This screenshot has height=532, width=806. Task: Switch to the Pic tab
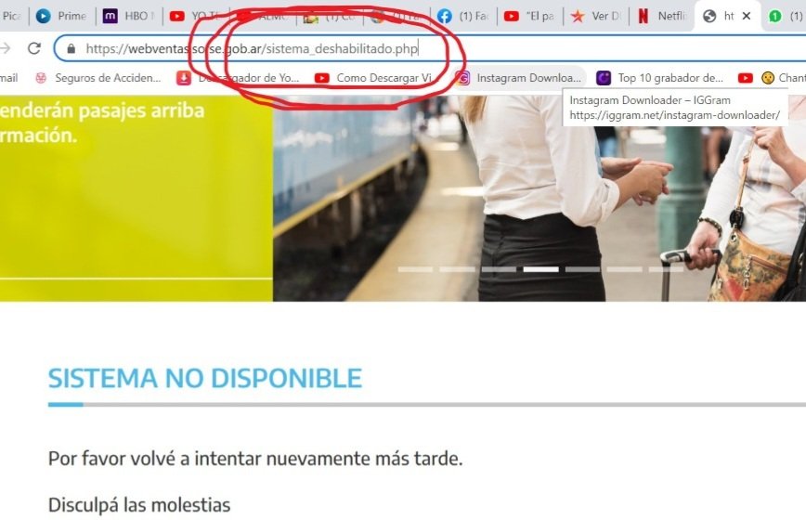11,16
